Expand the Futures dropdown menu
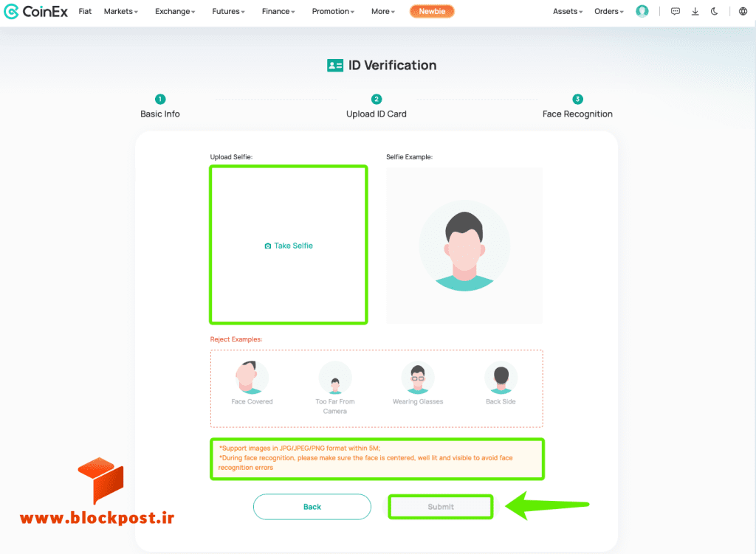 tap(228, 11)
